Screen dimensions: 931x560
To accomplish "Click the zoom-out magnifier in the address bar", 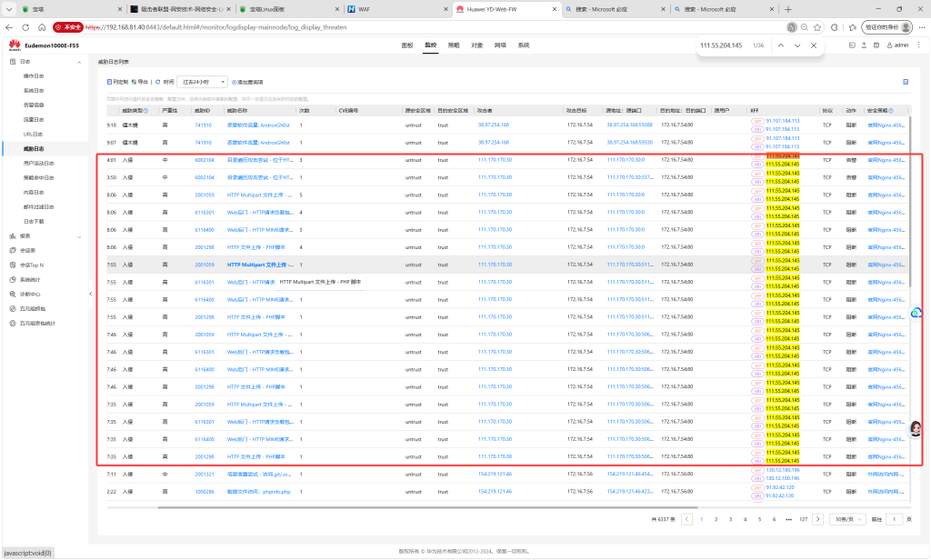I will [805, 27].
